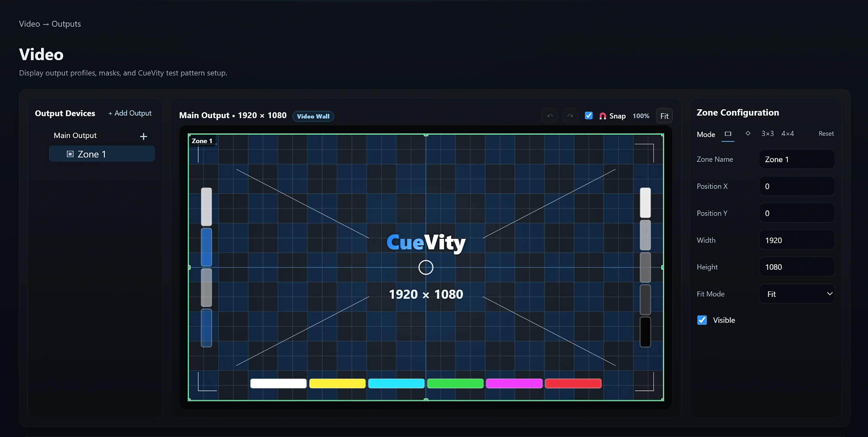
Task: Click the Height field showing 1080
Action: pos(797,267)
